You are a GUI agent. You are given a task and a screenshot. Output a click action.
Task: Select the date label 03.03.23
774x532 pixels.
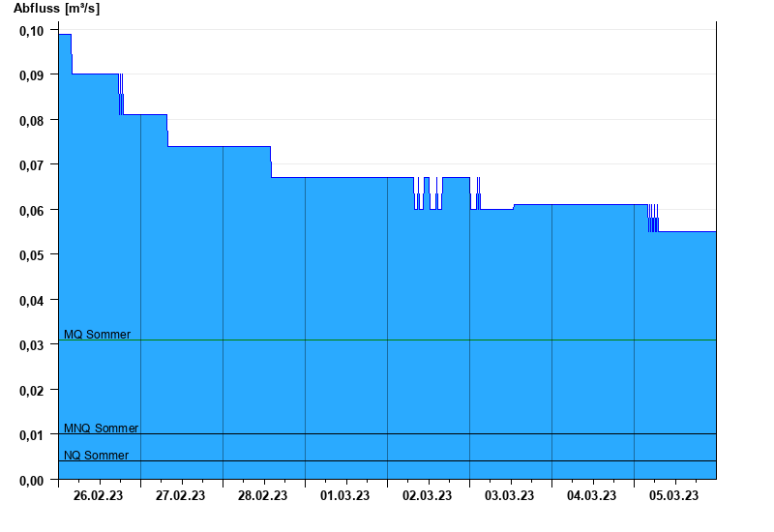tap(510, 495)
